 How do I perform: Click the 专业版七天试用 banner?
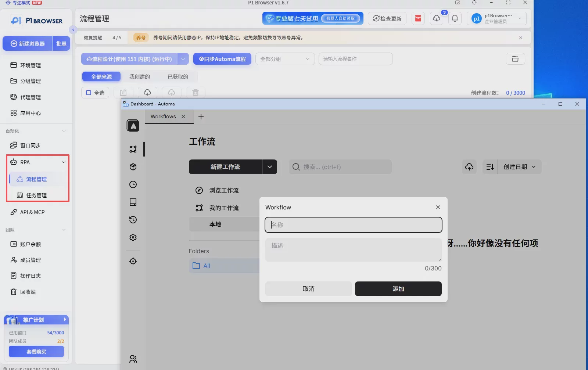click(x=313, y=18)
